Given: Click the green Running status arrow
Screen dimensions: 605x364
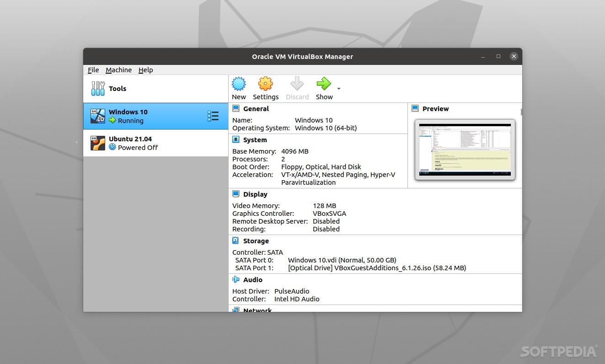Looking at the screenshot, I should point(112,120).
